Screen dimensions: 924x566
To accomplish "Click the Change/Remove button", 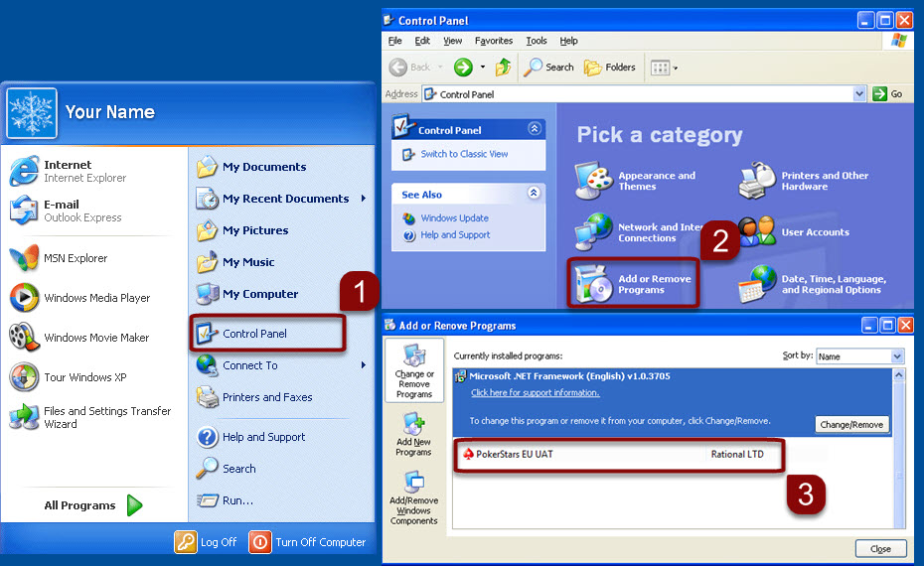I will click(x=851, y=424).
